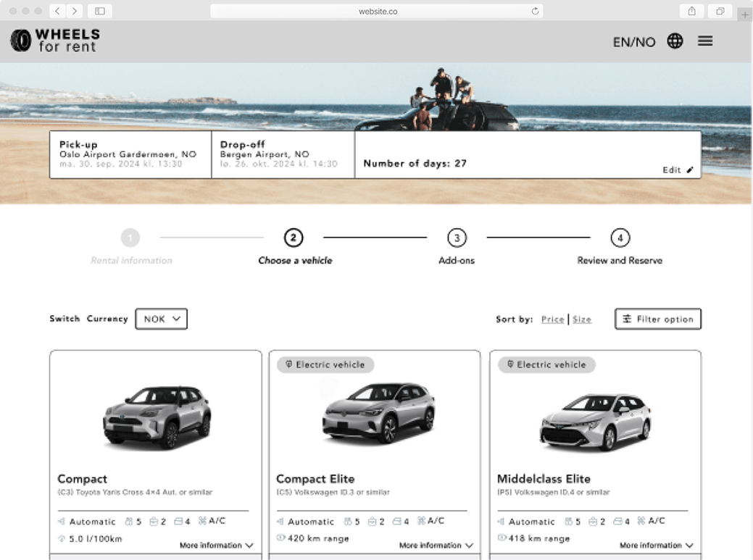Sort vehicles by Price
Viewport: 753px width, 560px height.
point(552,319)
